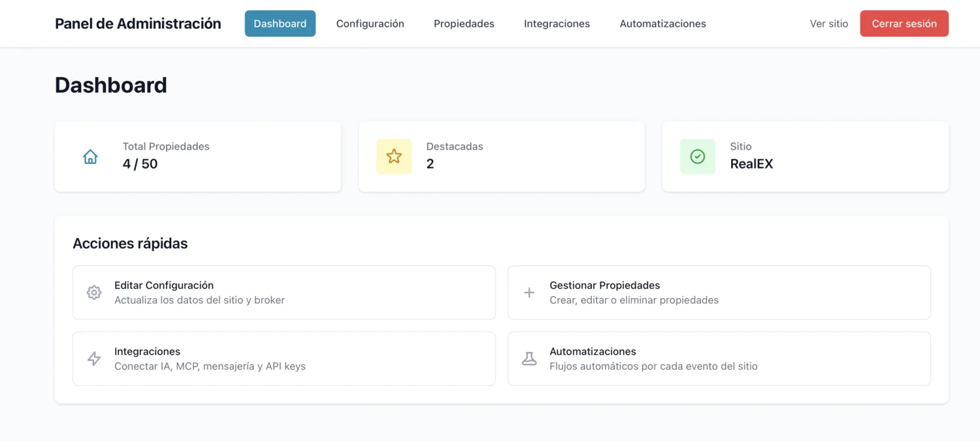Select the Dashboard tab in the navbar
Image resolution: width=980 pixels, height=441 pixels.
(280, 24)
